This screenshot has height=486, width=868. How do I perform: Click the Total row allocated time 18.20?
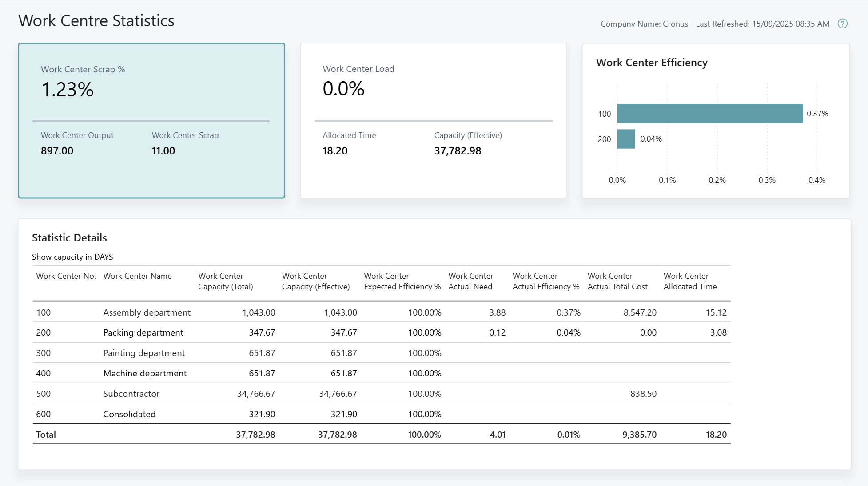[x=716, y=435]
